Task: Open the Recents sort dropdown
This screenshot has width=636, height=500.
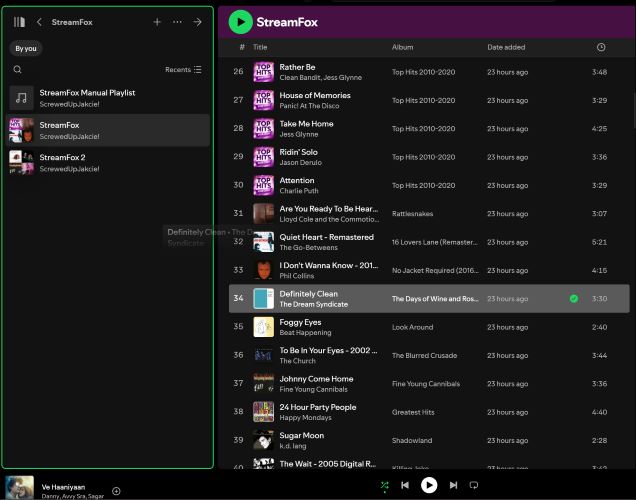Action: click(x=183, y=69)
